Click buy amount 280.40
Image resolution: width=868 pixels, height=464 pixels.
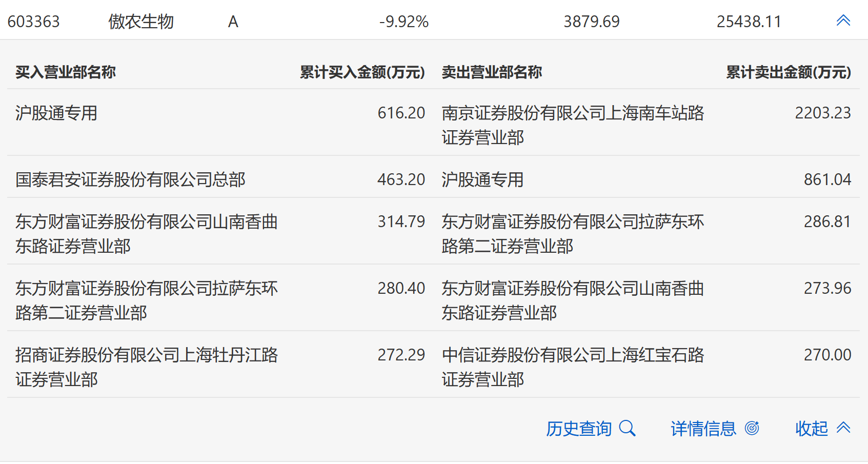(401, 288)
